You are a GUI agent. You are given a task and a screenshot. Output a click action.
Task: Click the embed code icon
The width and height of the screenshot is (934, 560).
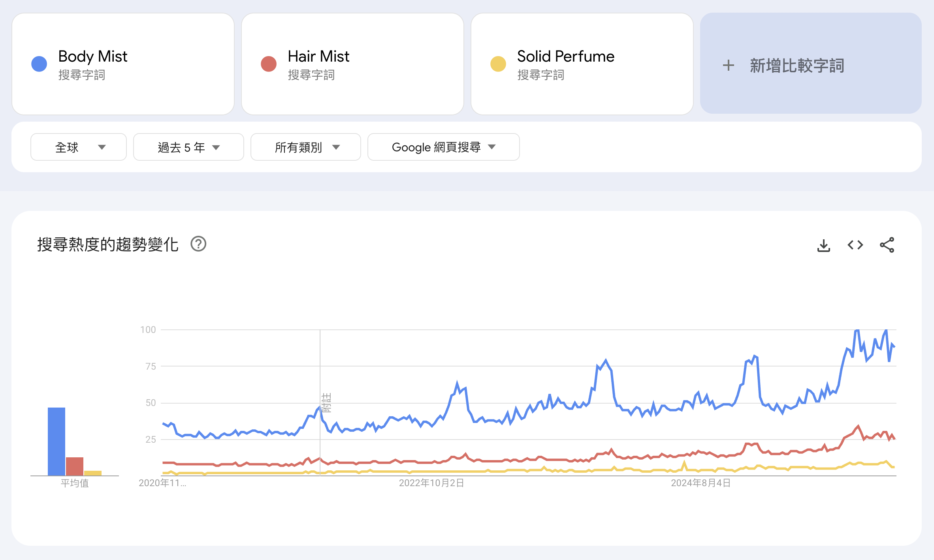tap(855, 245)
